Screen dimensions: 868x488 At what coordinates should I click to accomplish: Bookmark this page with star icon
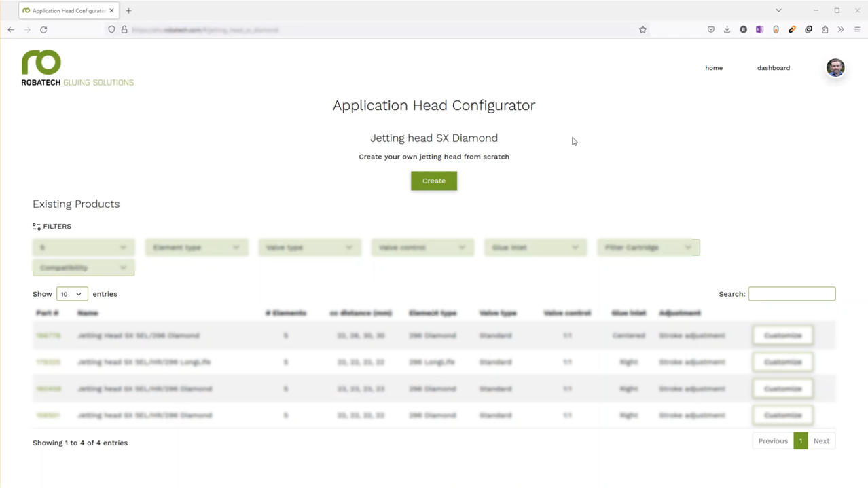[643, 30]
